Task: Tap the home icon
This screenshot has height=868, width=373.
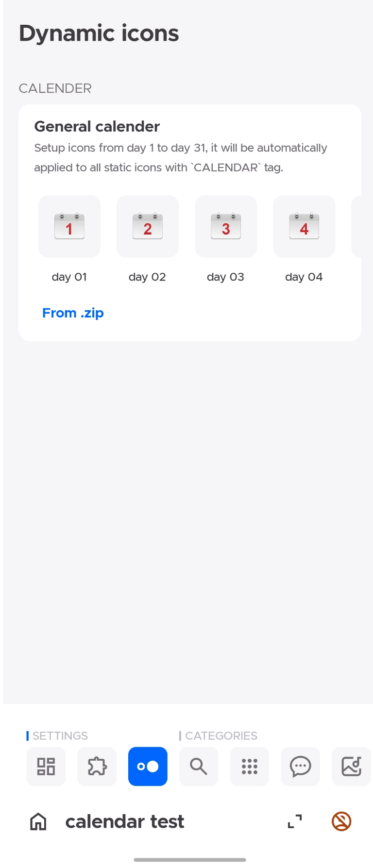Action: [x=38, y=822]
